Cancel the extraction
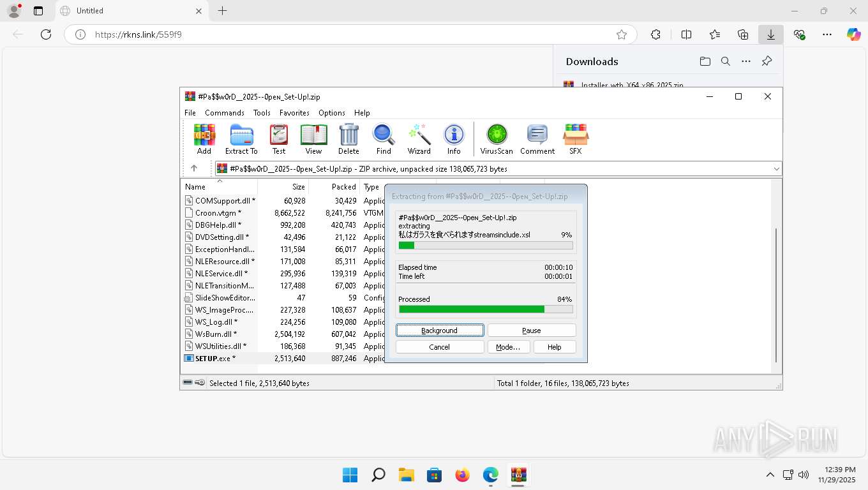The image size is (868, 490). pos(440,347)
